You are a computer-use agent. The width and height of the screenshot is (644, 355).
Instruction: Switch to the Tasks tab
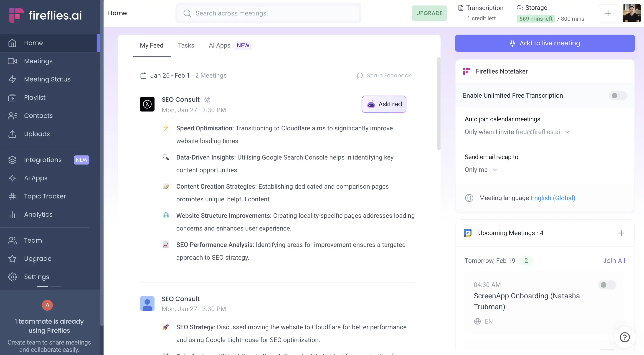click(x=186, y=45)
